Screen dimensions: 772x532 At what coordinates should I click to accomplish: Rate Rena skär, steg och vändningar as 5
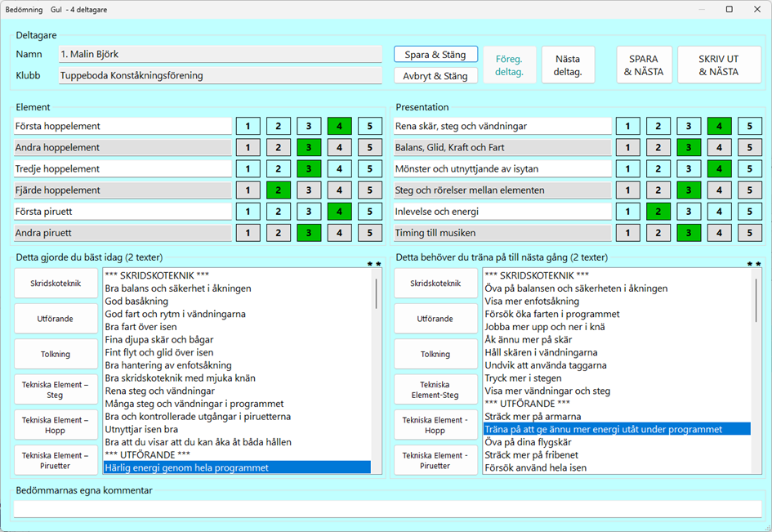(749, 126)
